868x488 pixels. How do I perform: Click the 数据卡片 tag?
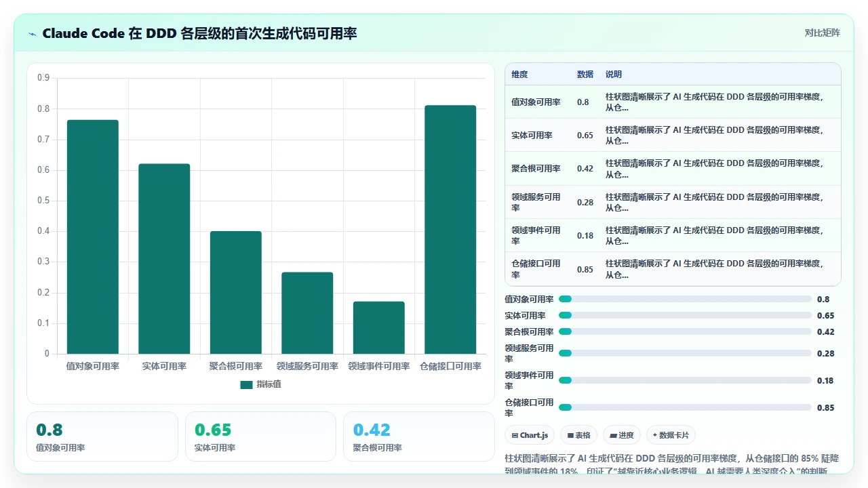coord(671,435)
